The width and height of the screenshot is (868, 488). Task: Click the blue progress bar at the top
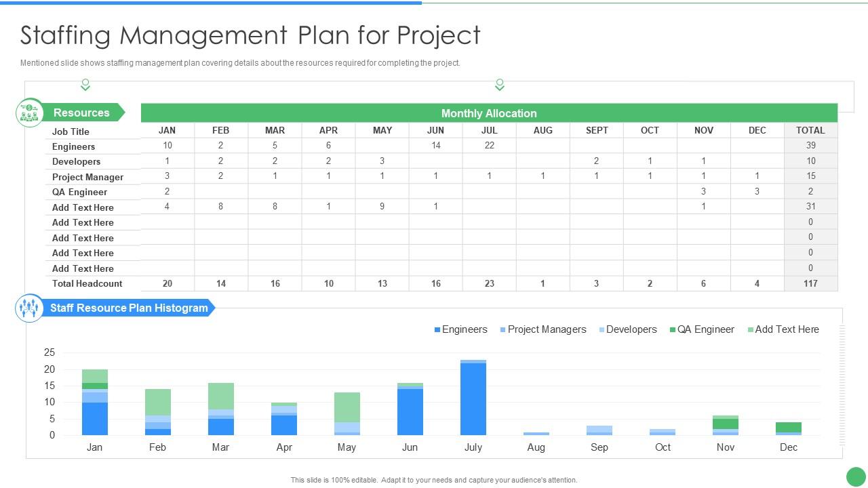210,3
